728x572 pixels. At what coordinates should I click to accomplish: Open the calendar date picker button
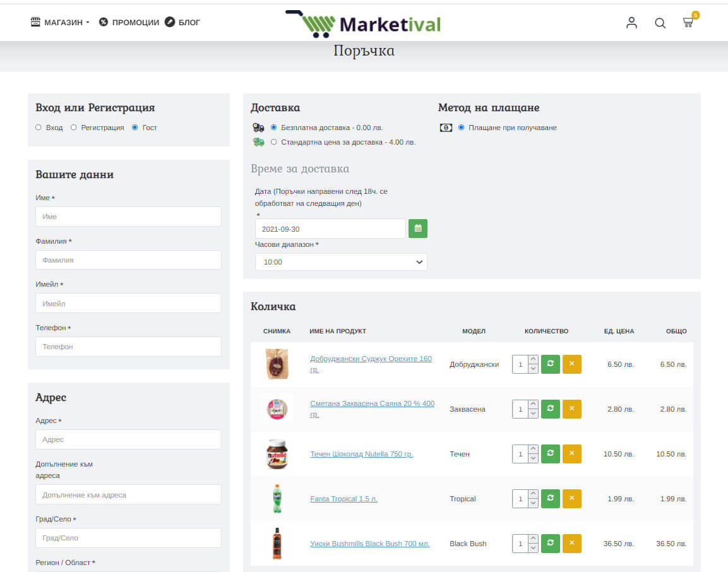coord(417,229)
